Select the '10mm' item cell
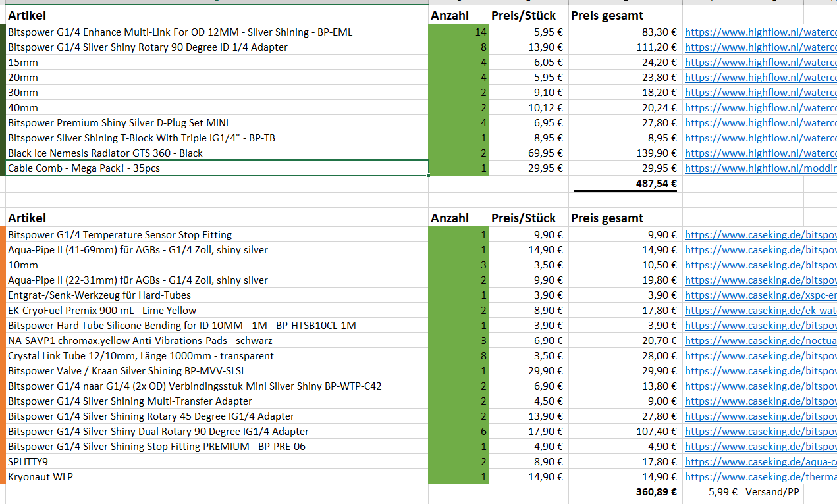 217,265
